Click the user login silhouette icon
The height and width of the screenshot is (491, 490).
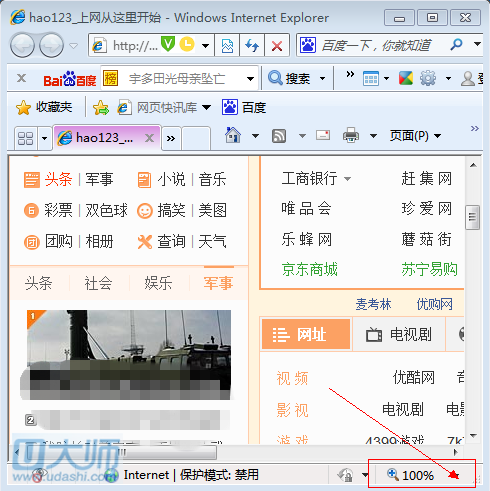(x=468, y=79)
